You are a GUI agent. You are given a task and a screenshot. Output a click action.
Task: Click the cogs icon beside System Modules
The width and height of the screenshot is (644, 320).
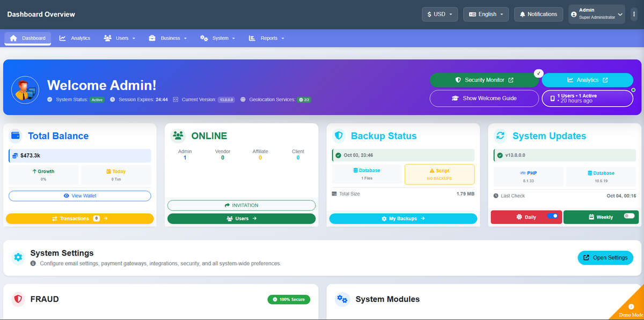tap(342, 299)
